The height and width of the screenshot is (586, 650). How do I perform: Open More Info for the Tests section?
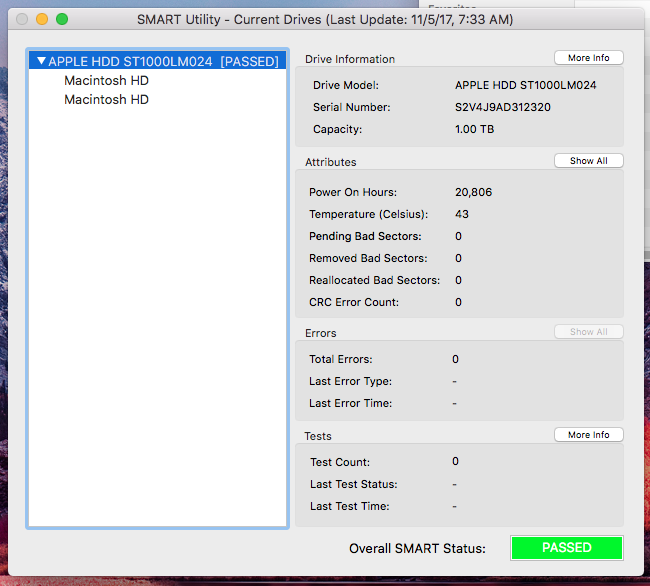pos(589,435)
